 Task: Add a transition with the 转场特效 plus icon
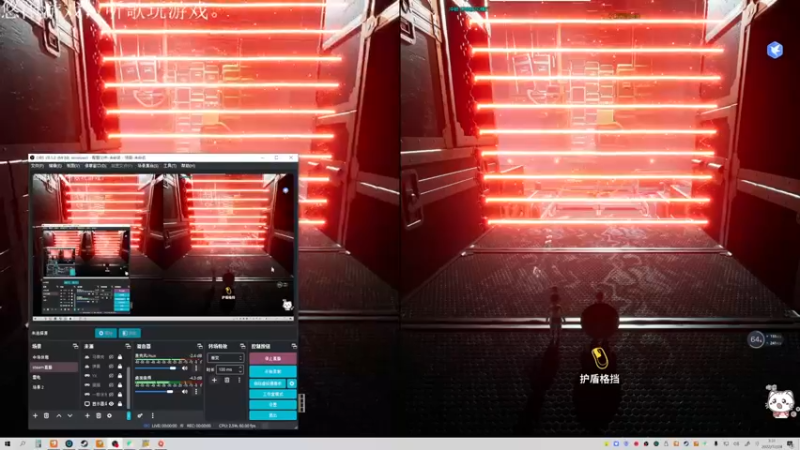pos(214,380)
